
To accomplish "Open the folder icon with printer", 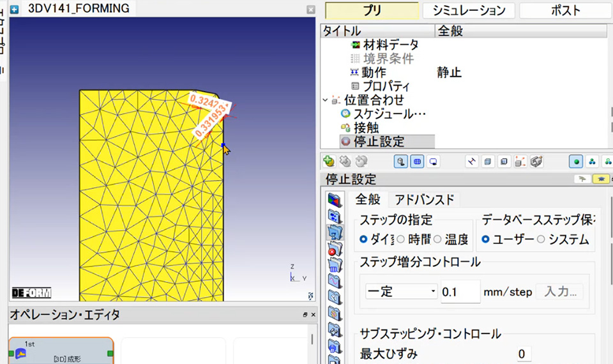I will pos(335,346).
